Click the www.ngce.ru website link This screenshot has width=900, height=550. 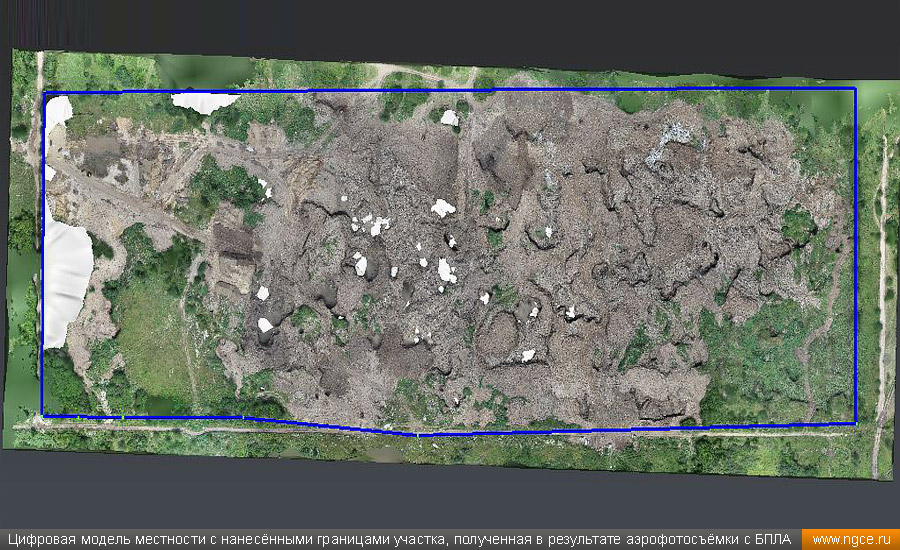point(851,540)
